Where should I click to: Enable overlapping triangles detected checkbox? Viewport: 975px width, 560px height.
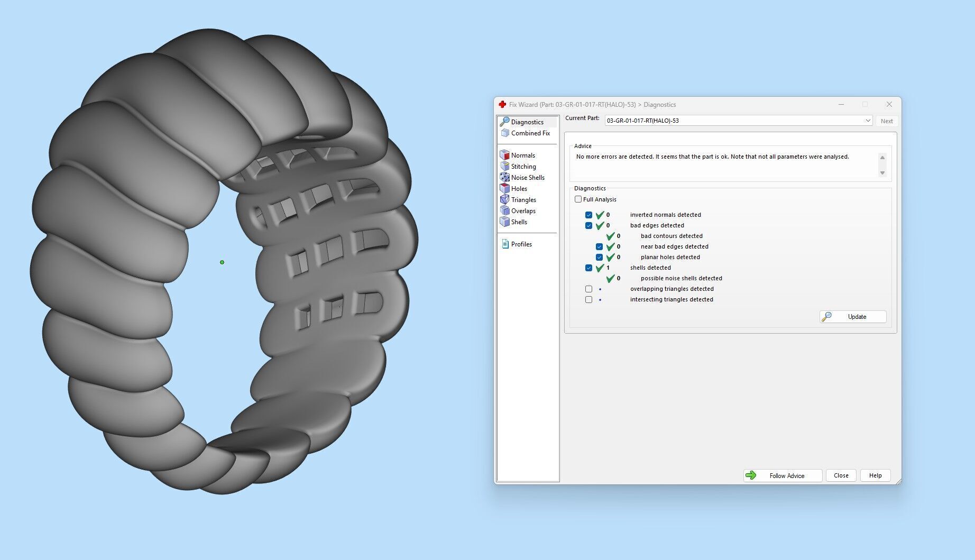pyautogui.click(x=588, y=289)
